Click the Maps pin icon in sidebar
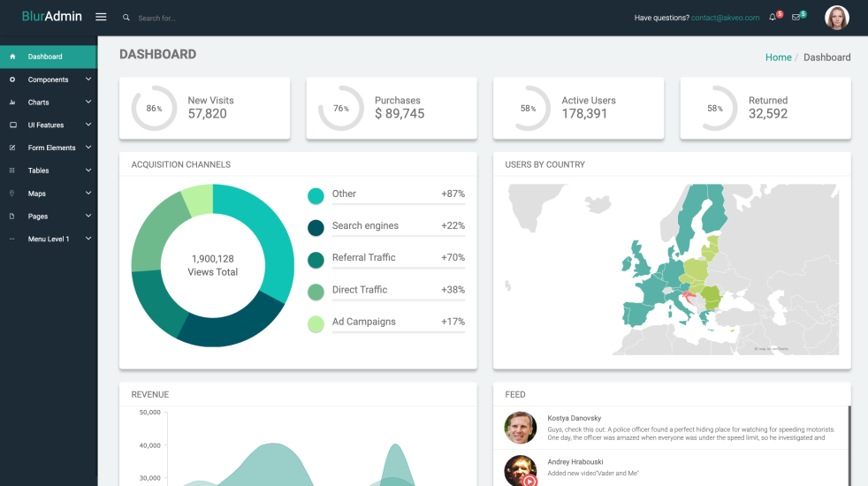Viewport: 868px width, 486px height. [12, 194]
